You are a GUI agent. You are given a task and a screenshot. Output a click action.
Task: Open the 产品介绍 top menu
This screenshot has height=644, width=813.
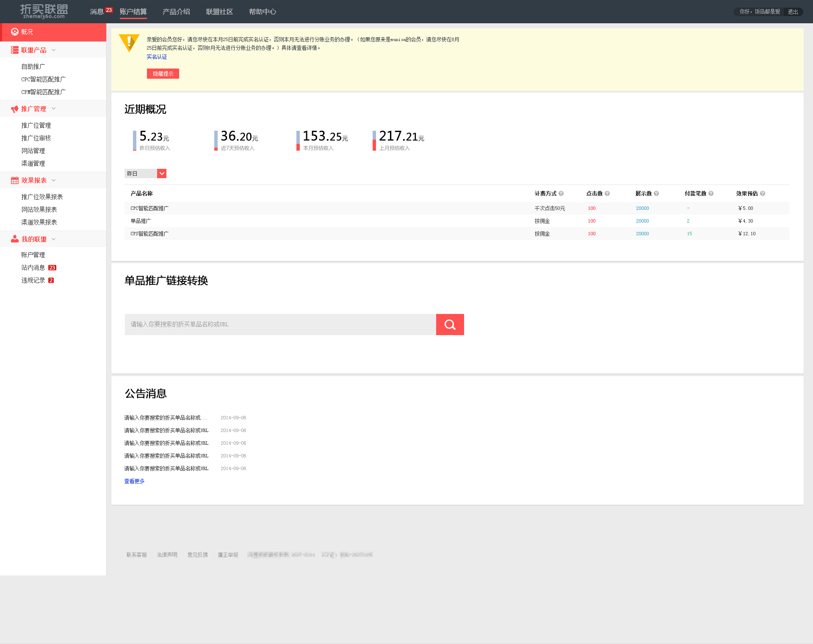click(x=176, y=12)
